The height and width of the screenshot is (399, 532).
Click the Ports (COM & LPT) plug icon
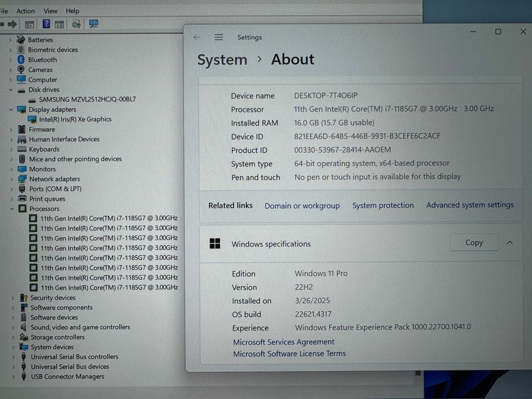pos(22,189)
